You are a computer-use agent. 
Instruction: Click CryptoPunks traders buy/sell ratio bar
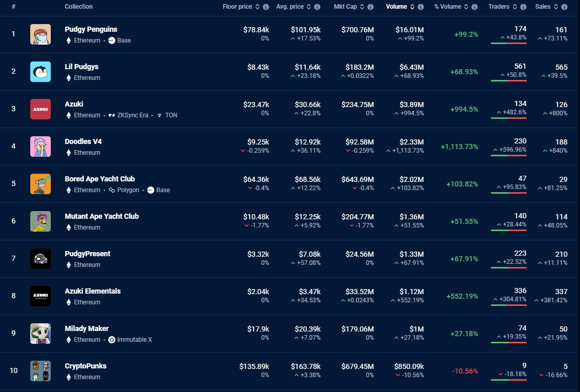509,380
